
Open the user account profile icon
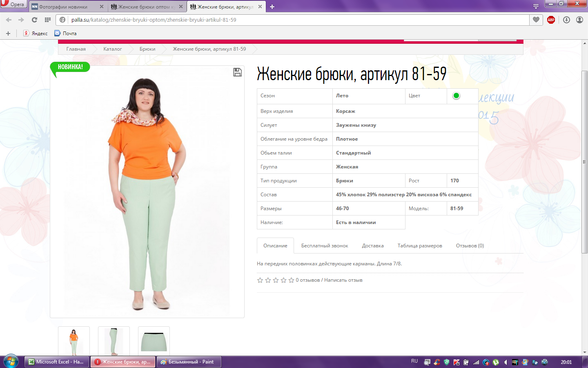pos(579,20)
